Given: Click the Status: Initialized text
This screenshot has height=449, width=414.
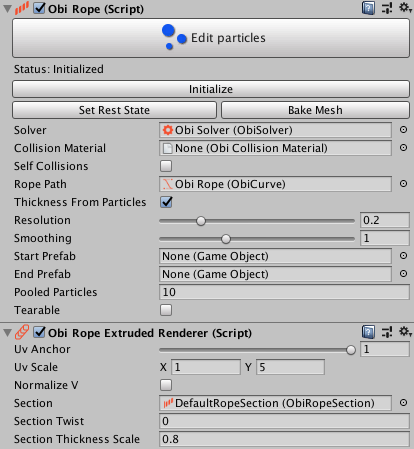Looking at the screenshot, I should (x=59, y=69).
